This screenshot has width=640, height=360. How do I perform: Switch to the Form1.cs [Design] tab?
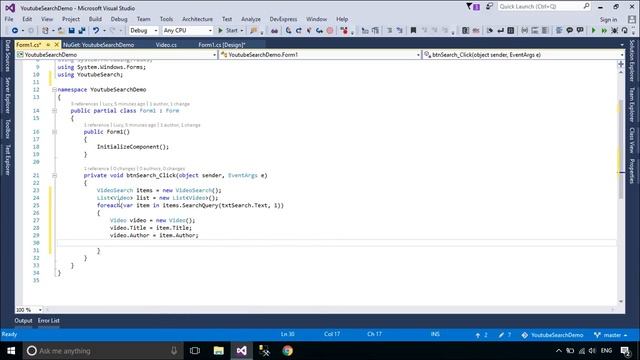pyautogui.click(x=222, y=45)
